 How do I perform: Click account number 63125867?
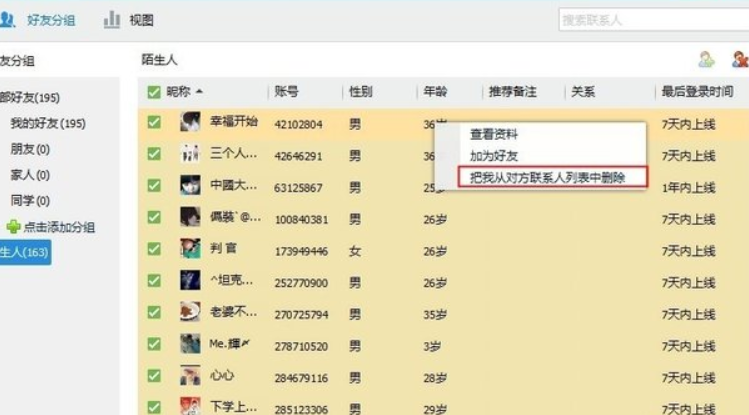(x=298, y=188)
